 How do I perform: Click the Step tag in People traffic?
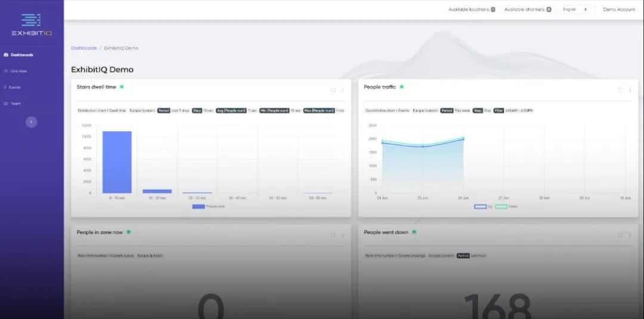coord(478,110)
